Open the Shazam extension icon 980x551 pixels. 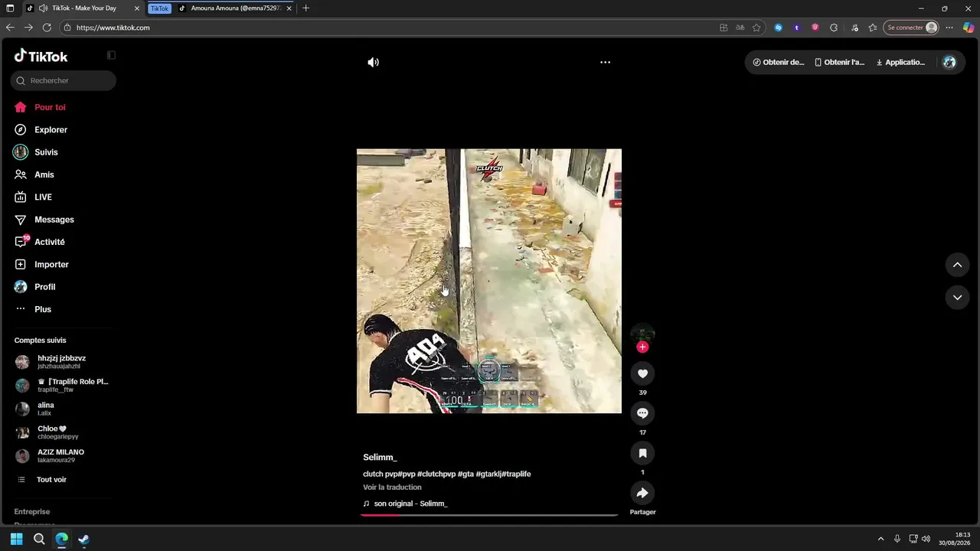click(779, 28)
